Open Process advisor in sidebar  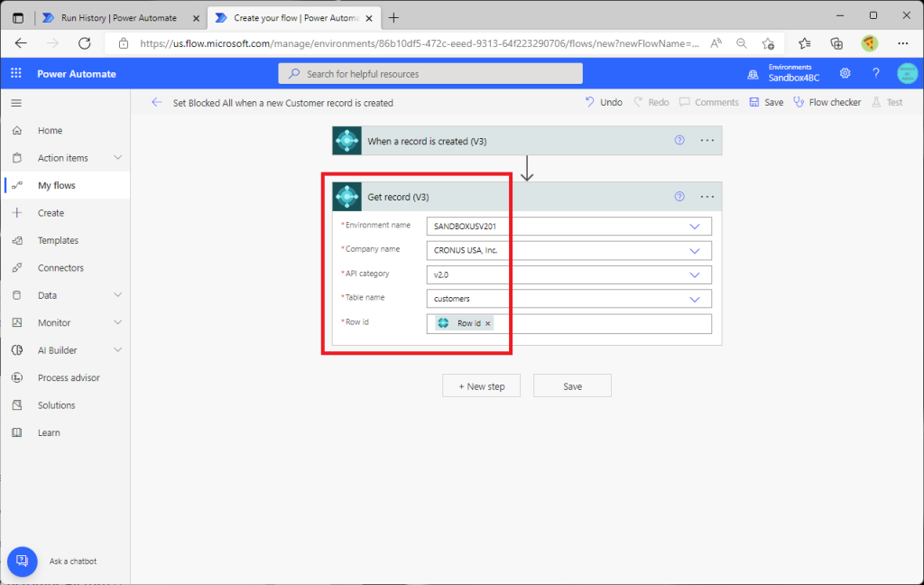click(65, 377)
